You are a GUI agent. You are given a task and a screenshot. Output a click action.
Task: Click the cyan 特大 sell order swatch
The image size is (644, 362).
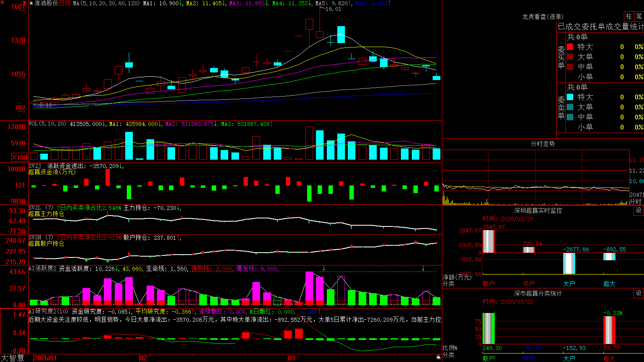pyautogui.click(x=570, y=97)
